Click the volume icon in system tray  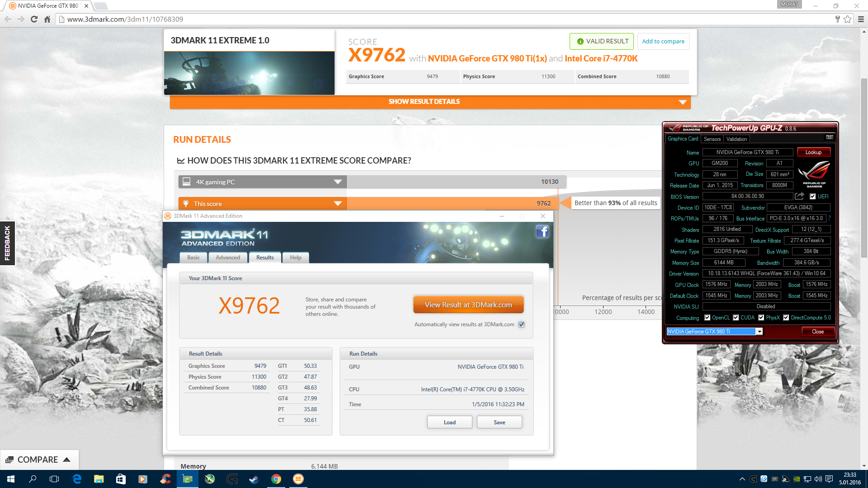point(818,479)
